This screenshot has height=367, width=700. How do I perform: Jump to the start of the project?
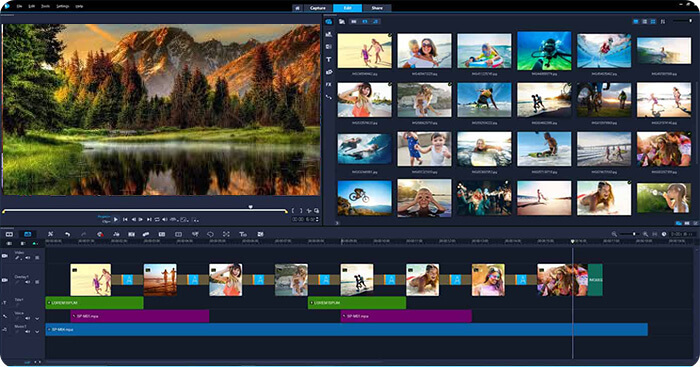(125, 219)
